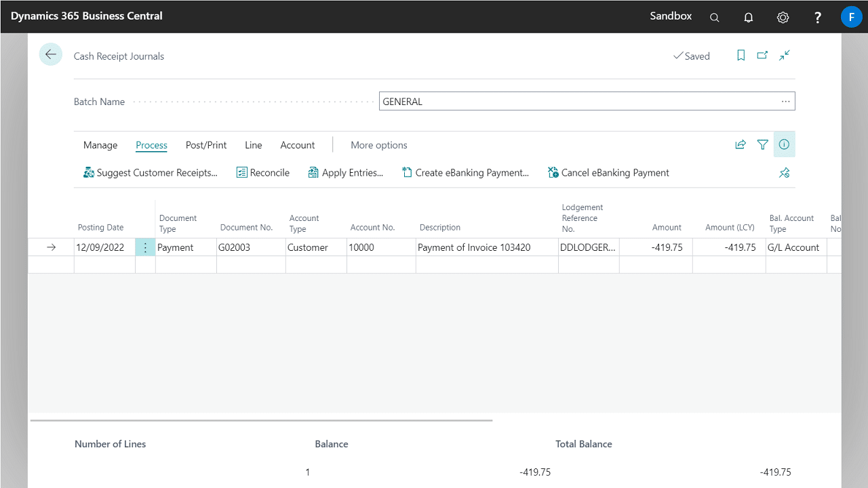868x488 pixels.
Task: Click the share icon in the action bar
Action: pyautogui.click(x=741, y=144)
